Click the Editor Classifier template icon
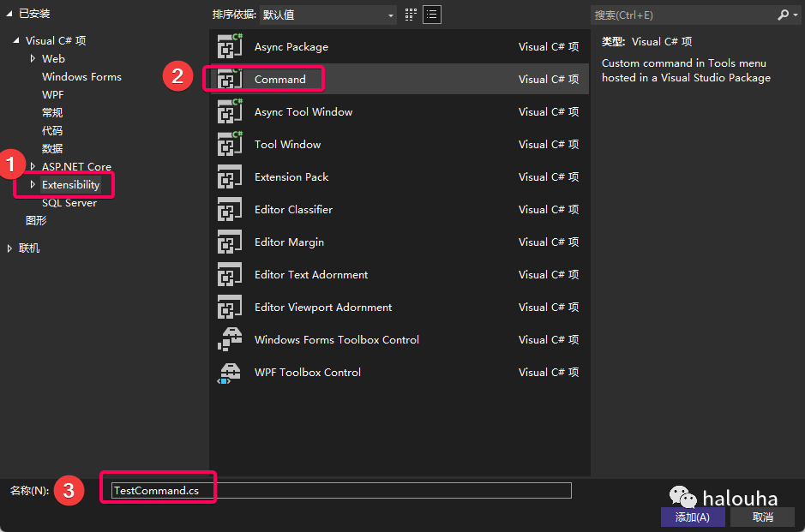Screen dimensions: 805x532 click(x=230, y=209)
